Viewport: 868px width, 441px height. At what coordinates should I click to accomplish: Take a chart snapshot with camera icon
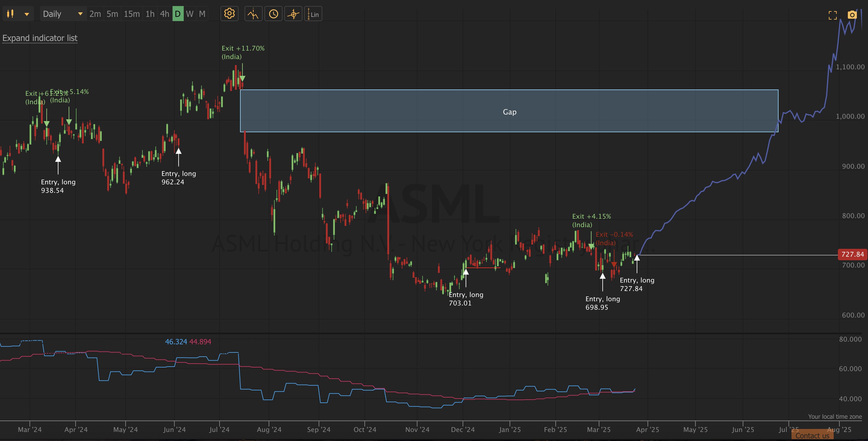852,15
